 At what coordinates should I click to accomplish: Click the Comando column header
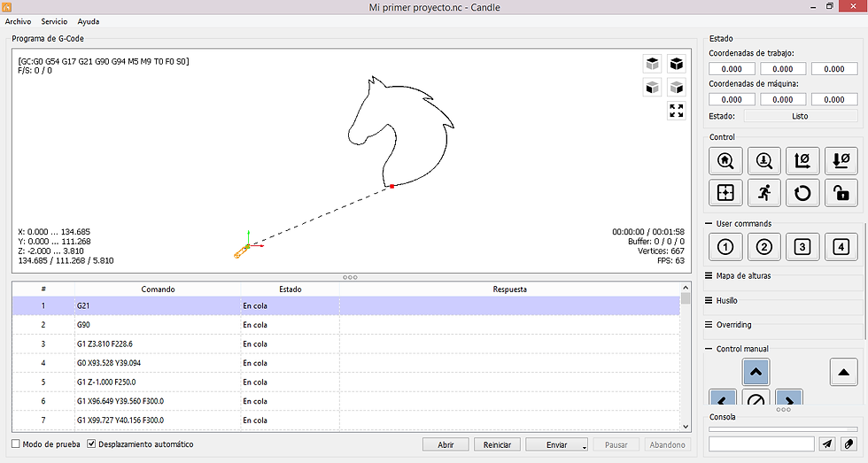pos(158,289)
